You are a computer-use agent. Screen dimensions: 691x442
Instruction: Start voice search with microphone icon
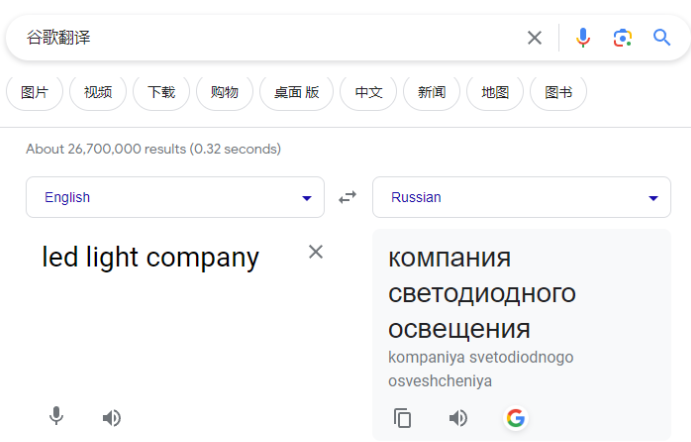583,38
